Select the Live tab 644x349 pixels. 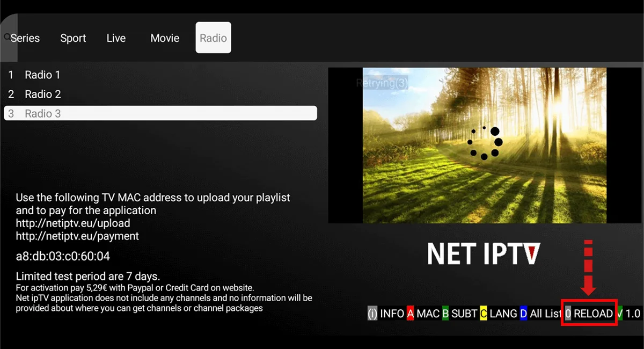pos(116,38)
